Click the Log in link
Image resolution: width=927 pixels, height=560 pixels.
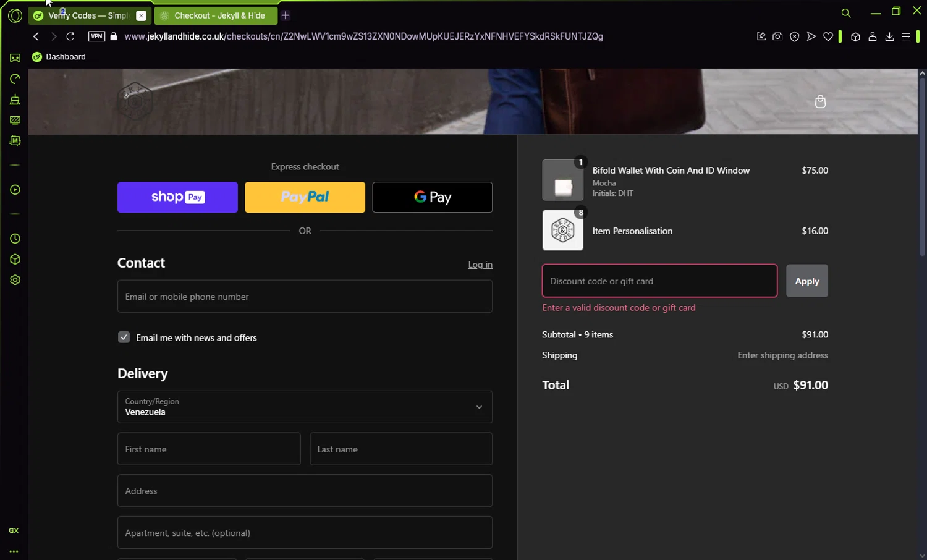point(480,265)
